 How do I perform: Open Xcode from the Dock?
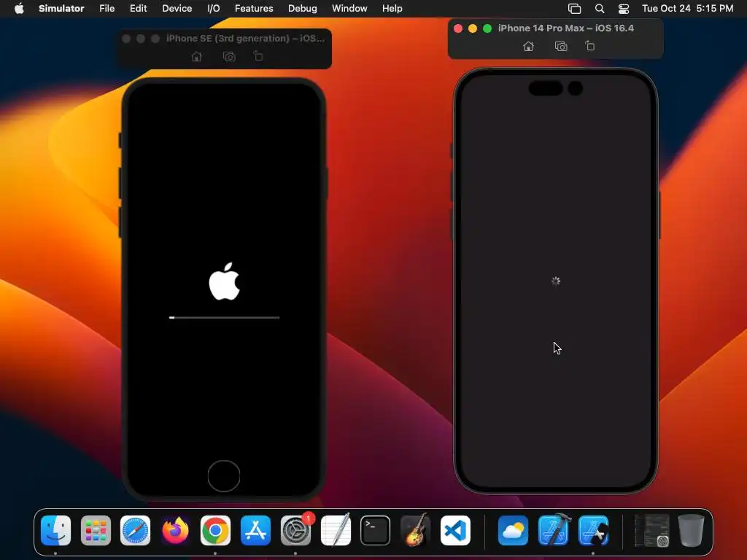[554, 530]
